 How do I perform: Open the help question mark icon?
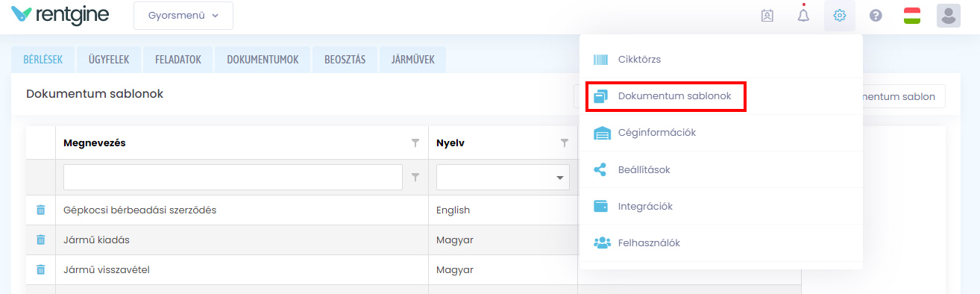[x=876, y=16]
